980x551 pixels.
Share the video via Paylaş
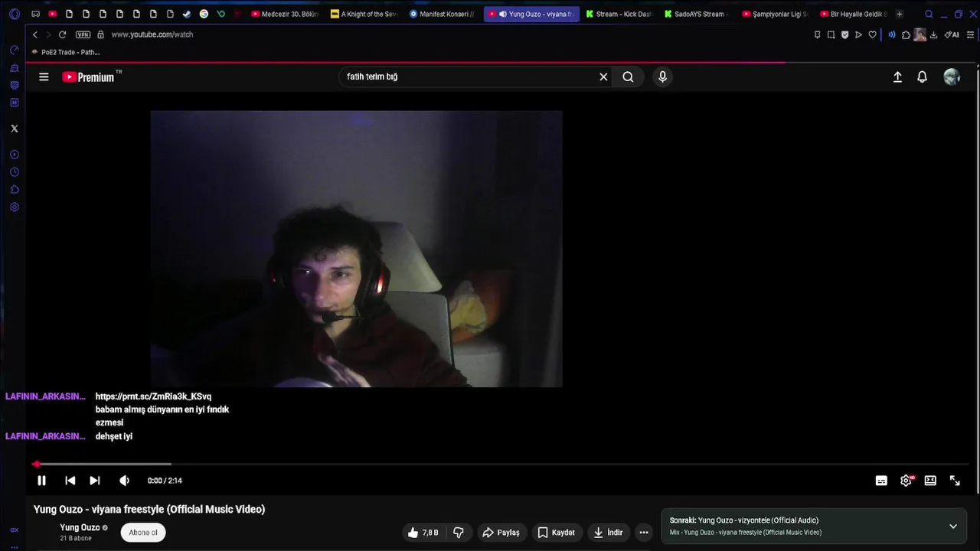click(x=501, y=533)
